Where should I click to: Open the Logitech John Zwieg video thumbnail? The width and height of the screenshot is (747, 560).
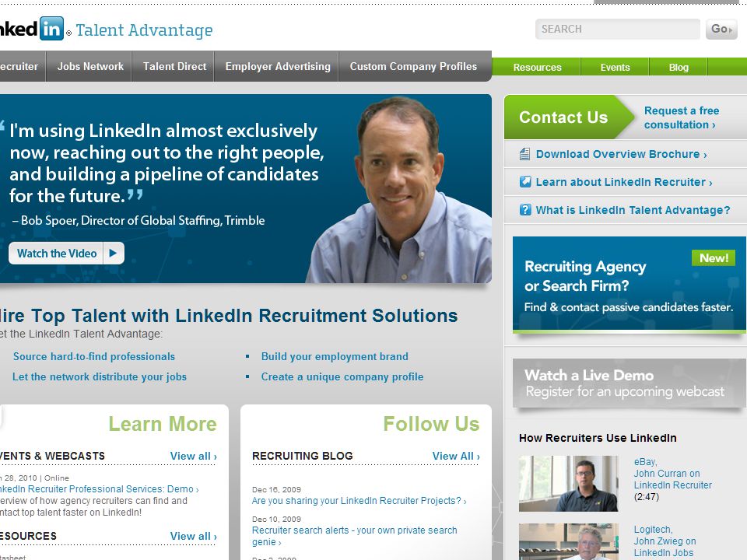[x=568, y=541]
